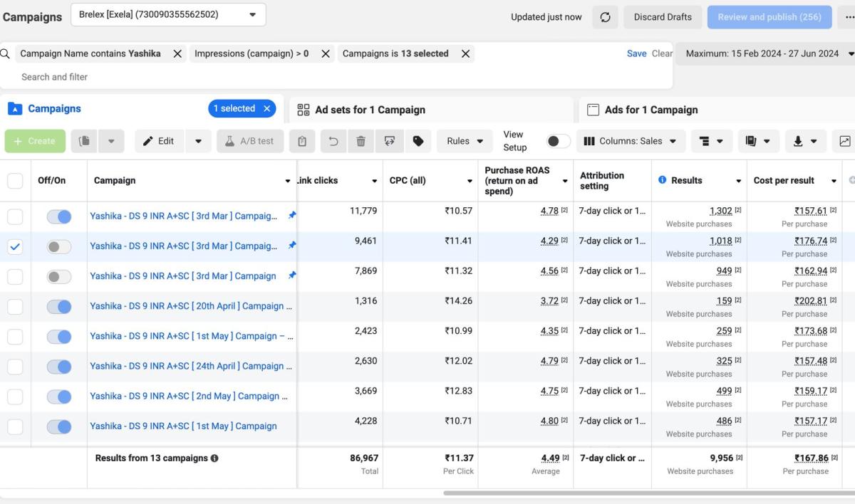
Task: Open the Brelex [Exela] account dropdown
Action: click(168, 14)
